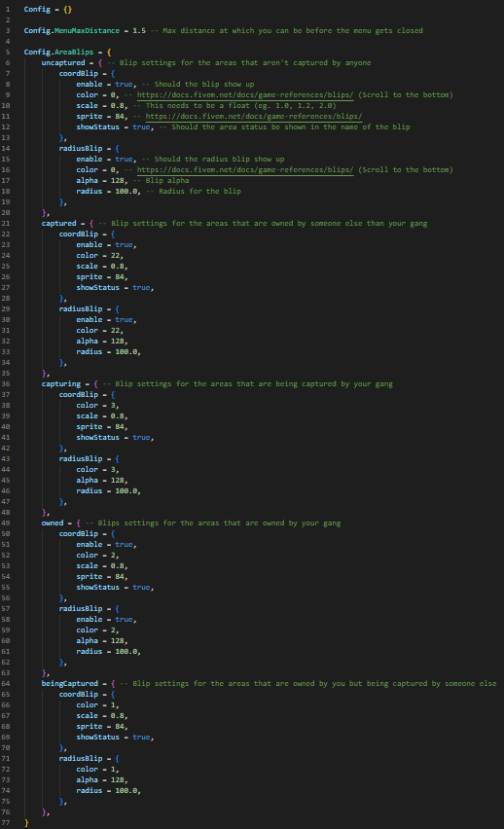Place cursor on Config.MenuMaxDistance value 1.5
Screen dimensions: 504x829
139,31
